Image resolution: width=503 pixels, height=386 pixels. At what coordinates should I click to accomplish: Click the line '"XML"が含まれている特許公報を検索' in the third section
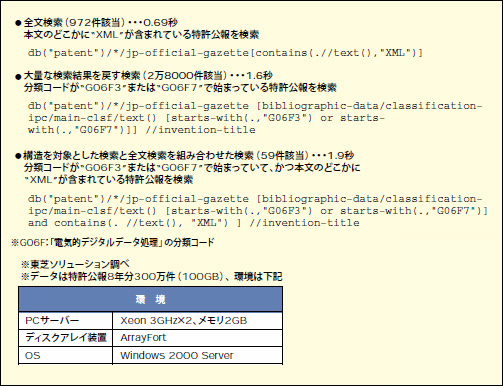(109, 180)
